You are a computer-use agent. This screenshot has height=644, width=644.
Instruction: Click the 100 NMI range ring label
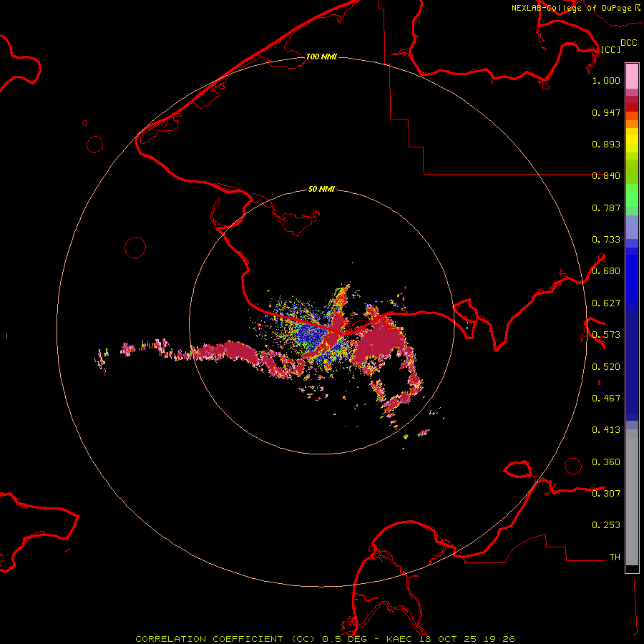(321, 57)
